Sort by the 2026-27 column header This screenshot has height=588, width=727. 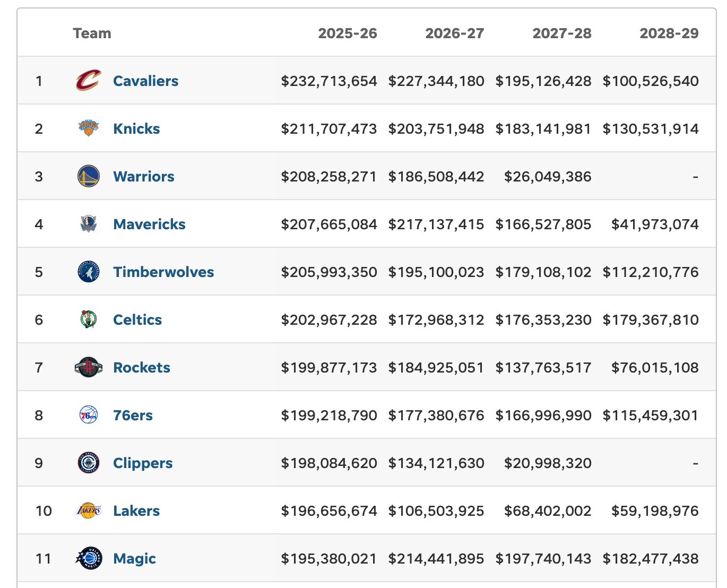(455, 33)
